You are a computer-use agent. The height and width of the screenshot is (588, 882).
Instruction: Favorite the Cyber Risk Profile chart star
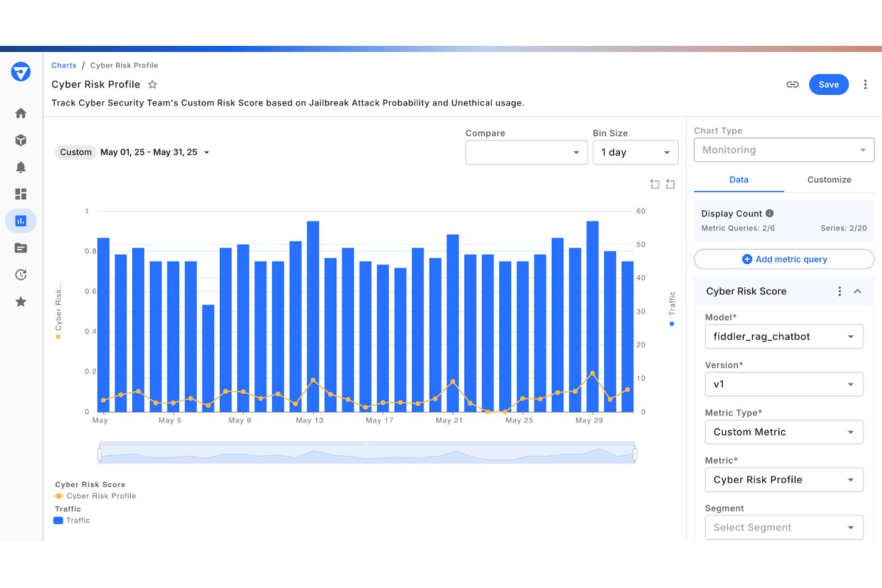[x=153, y=85]
